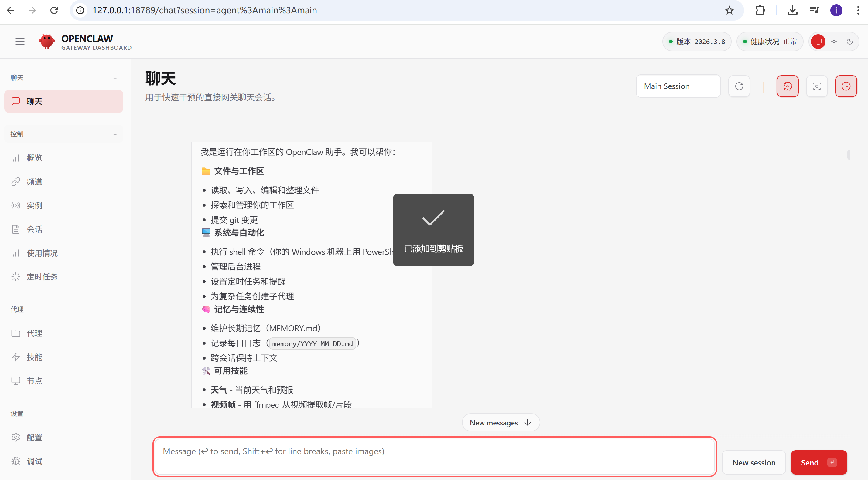This screenshot has height=480, width=868.
Task: Go to 定时任务 in the sidebar
Action: 42,277
